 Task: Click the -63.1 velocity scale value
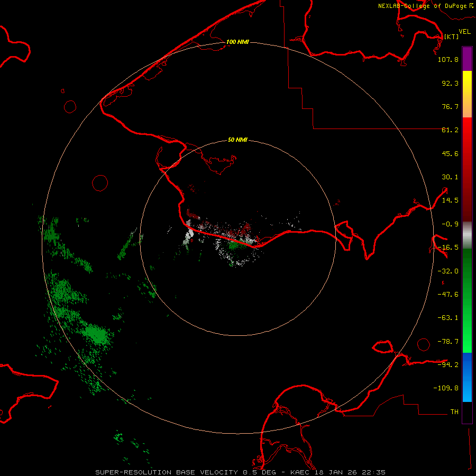448,318
